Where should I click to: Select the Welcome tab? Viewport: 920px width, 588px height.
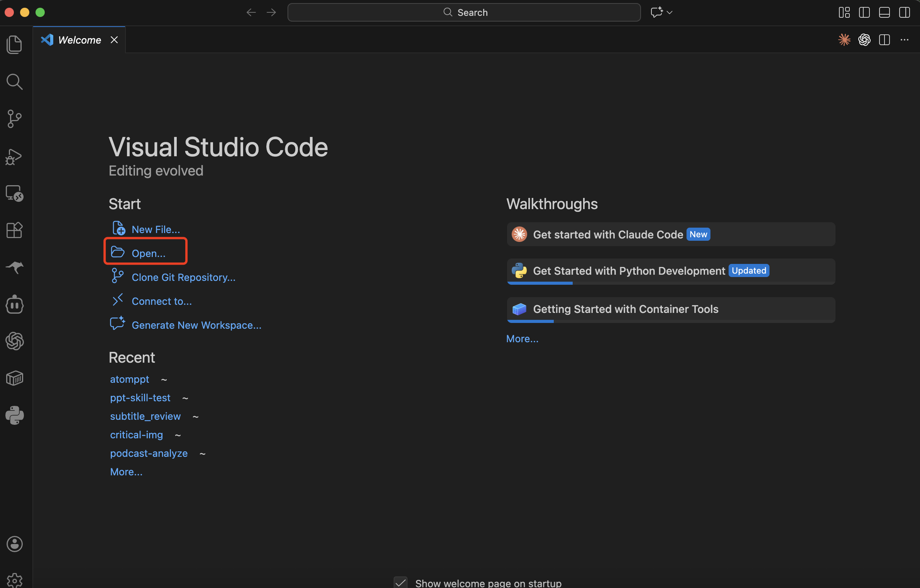(79, 40)
